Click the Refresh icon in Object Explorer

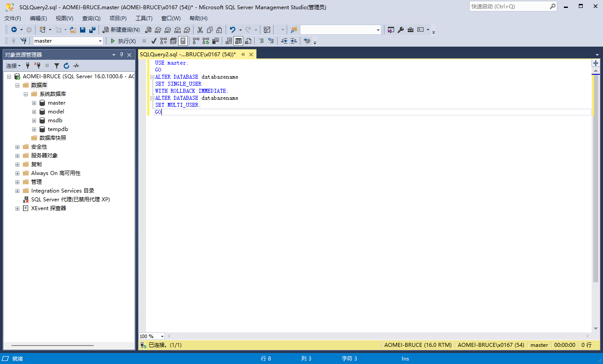coord(66,66)
